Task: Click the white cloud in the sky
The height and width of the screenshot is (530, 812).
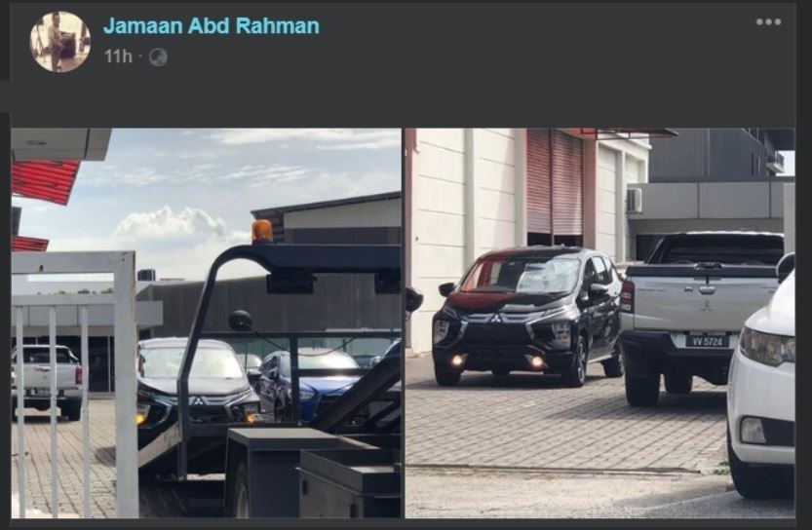Action: click(171, 225)
